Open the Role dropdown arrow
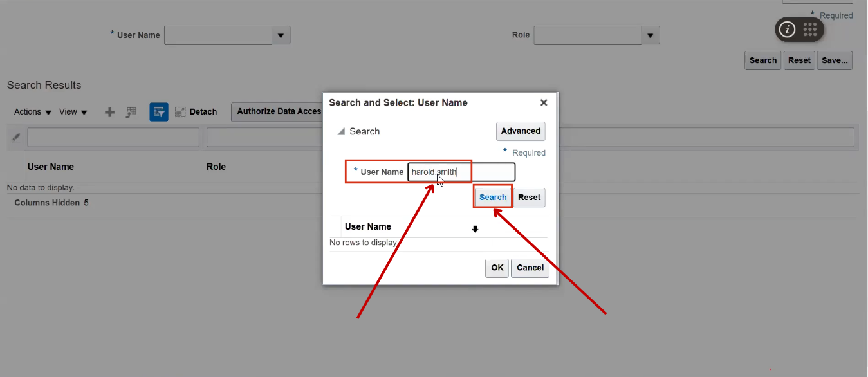868x377 pixels. [x=651, y=35]
